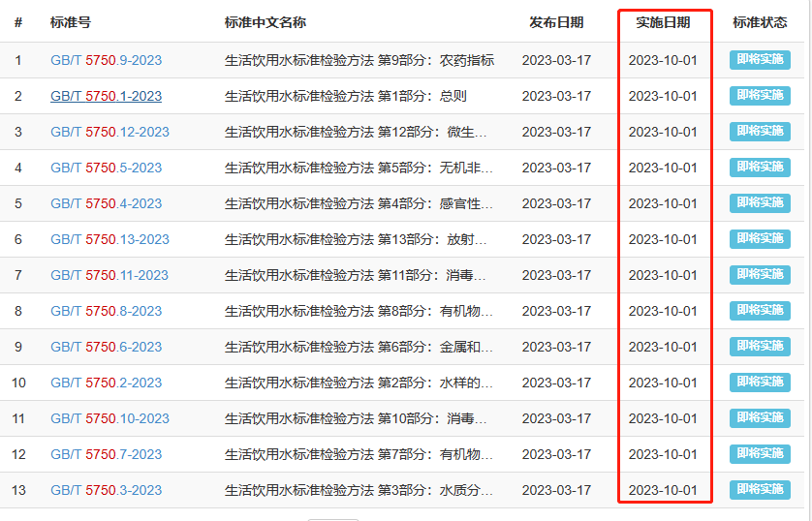Click implementation date 2023-10-01 in row 1

pyautogui.click(x=663, y=61)
